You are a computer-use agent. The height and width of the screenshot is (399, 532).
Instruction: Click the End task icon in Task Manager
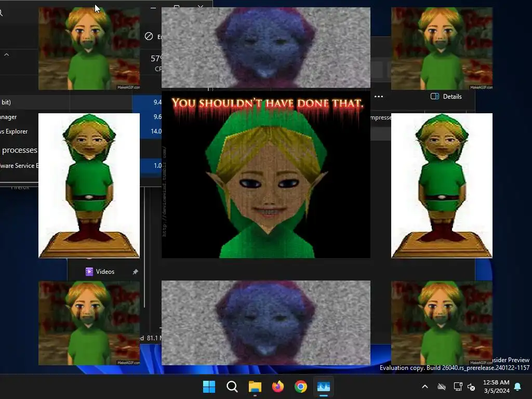tap(149, 36)
